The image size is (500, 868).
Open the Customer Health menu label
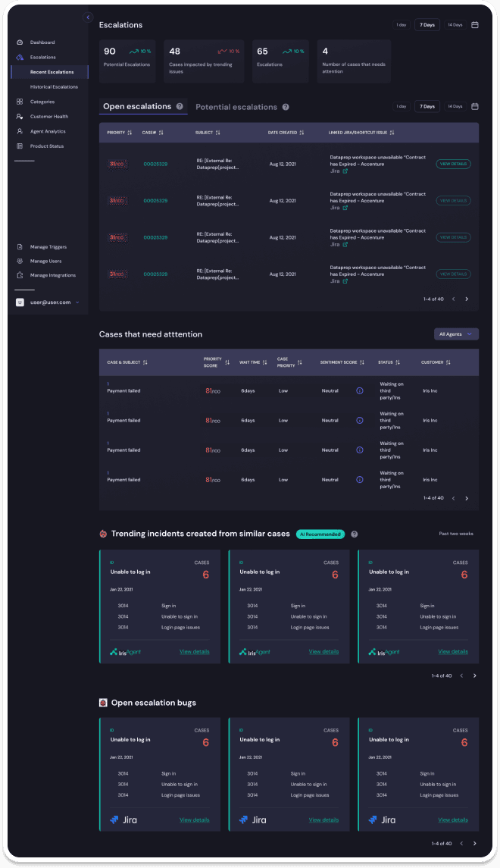(x=49, y=116)
